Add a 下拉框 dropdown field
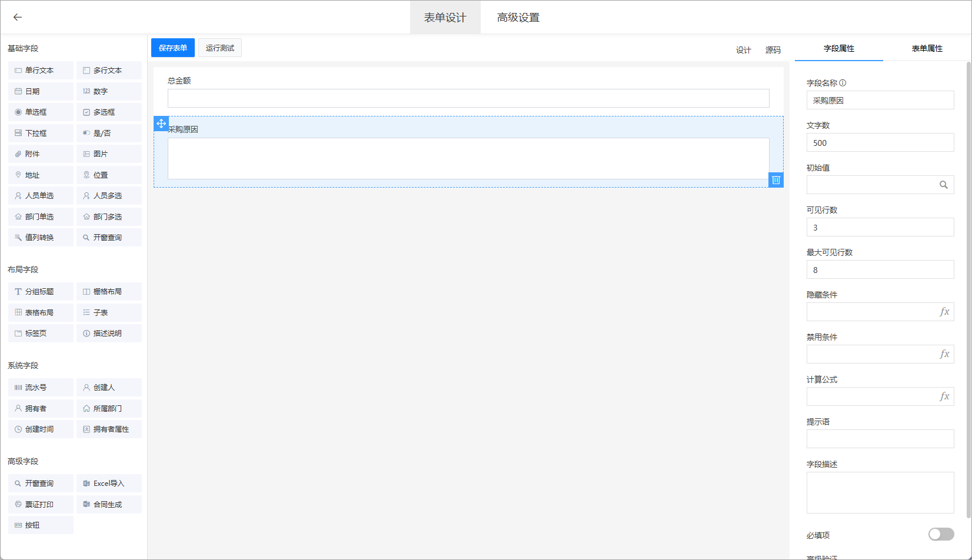The width and height of the screenshot is (972, 560). (41, 134)
